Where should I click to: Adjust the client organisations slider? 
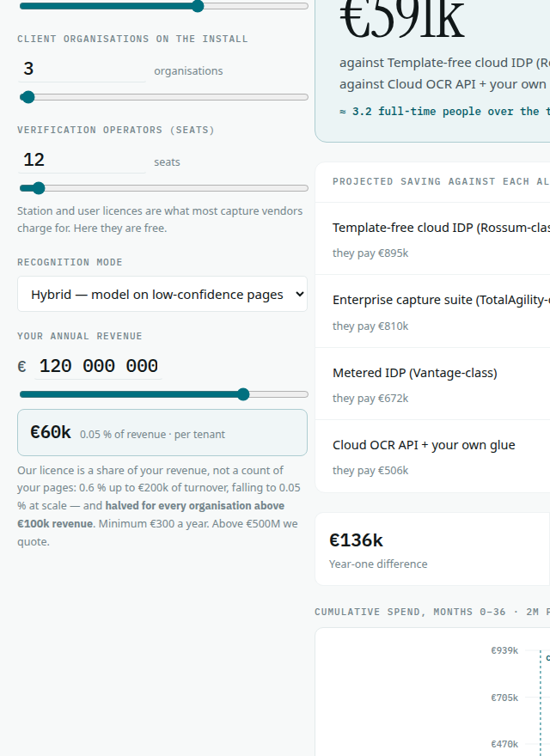163,97
